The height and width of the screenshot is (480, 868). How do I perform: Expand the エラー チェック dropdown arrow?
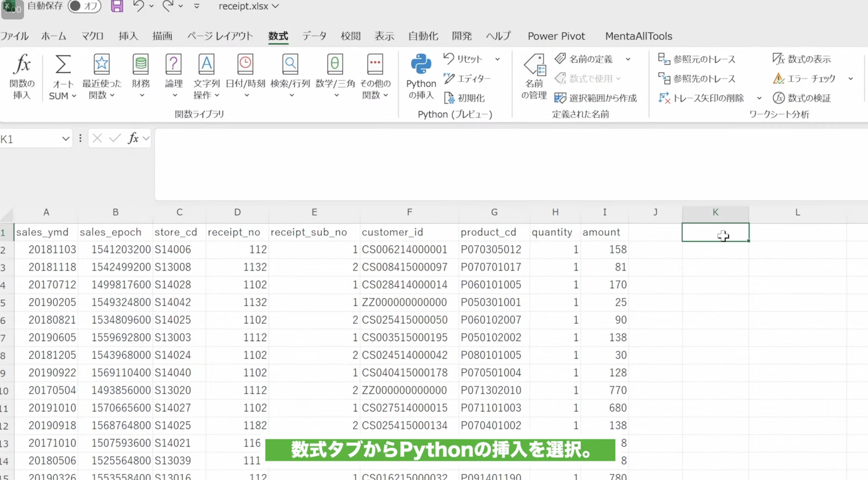click(851, 79)
